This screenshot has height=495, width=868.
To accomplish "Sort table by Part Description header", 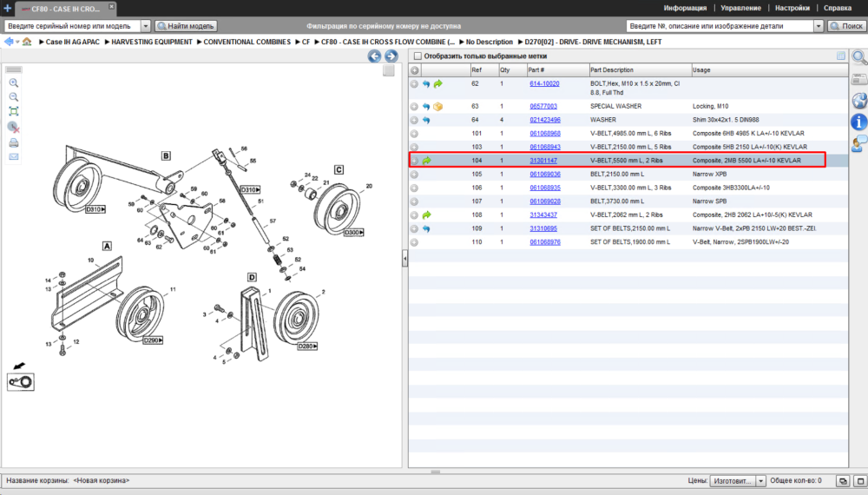I will (640, 70).
